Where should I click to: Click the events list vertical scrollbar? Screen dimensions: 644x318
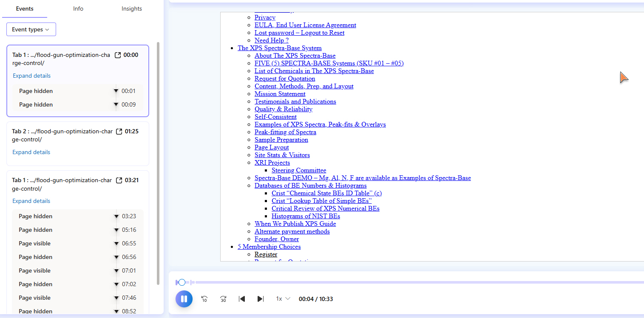[159, 161]
